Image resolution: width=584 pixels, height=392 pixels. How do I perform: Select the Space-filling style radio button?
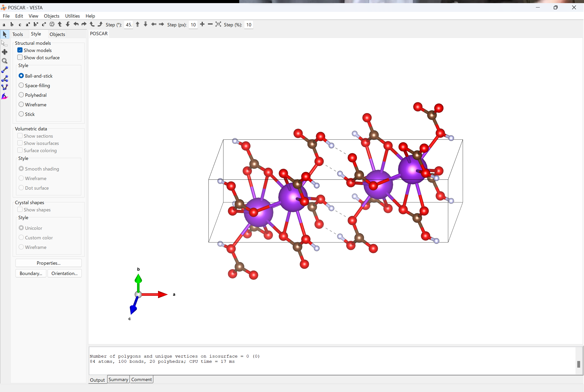pyautogui.click(x=21, y=85)
